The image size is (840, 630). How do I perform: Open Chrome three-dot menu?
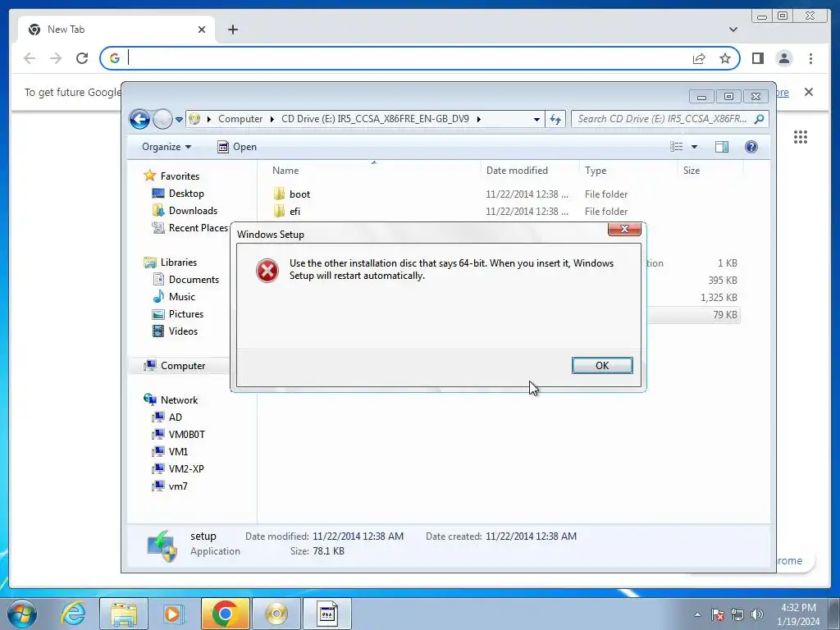[810, 58]
